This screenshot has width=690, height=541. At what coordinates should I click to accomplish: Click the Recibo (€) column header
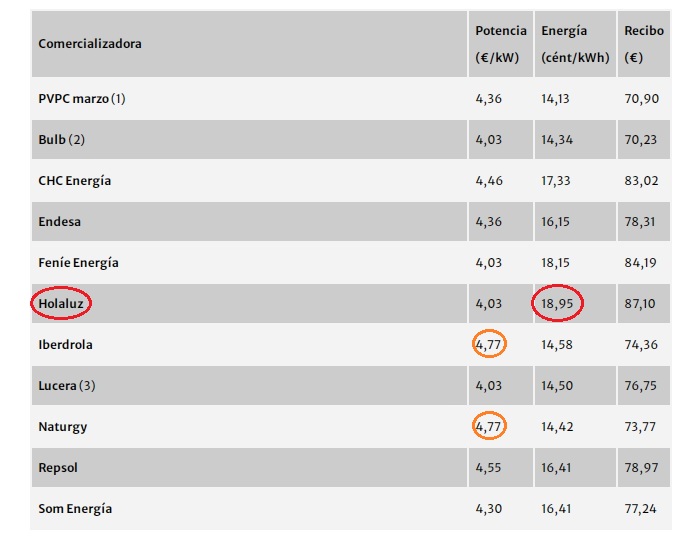(643, 44)
